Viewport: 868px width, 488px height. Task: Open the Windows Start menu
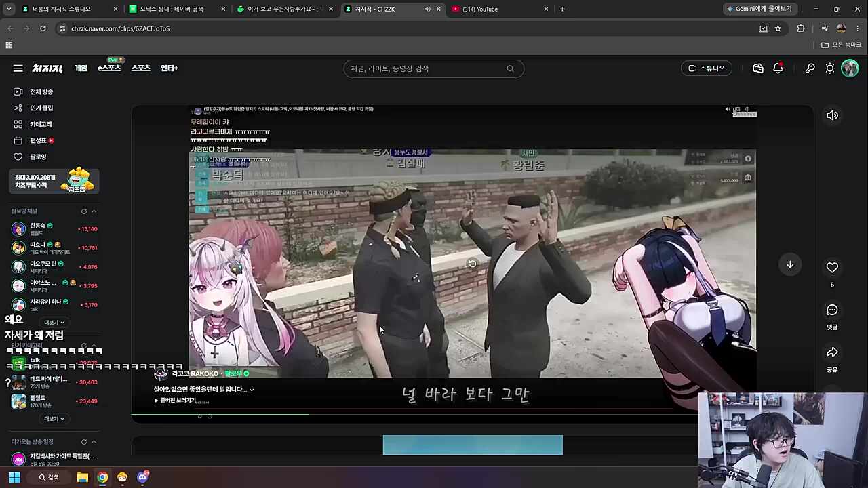14,477
